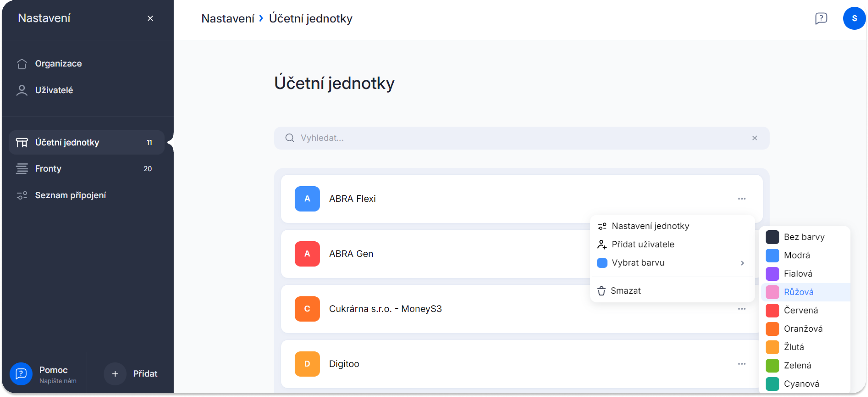868x397 pixels.
Task: Click the Účetní jednotky count badge 11
Action: 149,142
